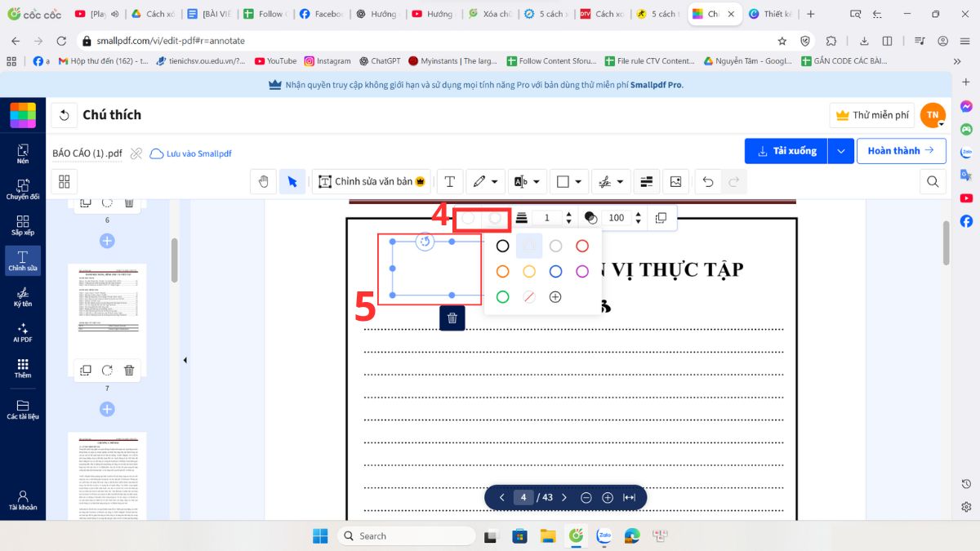Zoom out the PDF page
Viewport: 980px width, 551px height.
point(586,497)
